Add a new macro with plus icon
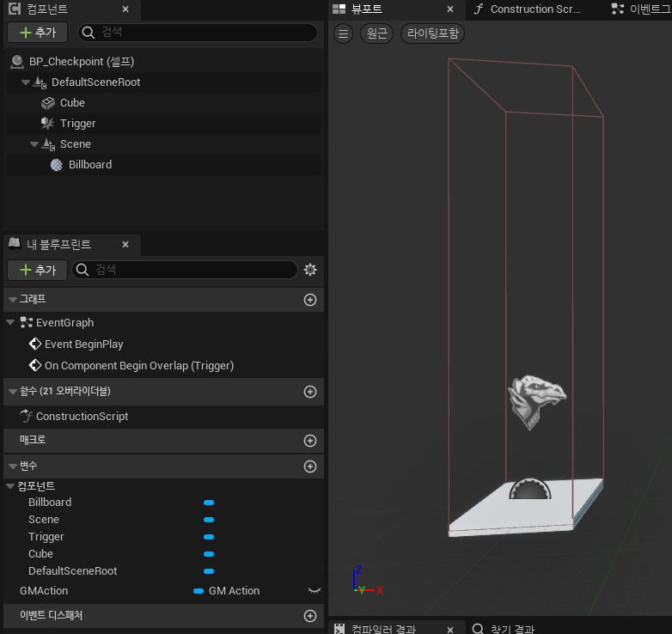This screenshot has height=634, width=672. [x=310, y=441]
